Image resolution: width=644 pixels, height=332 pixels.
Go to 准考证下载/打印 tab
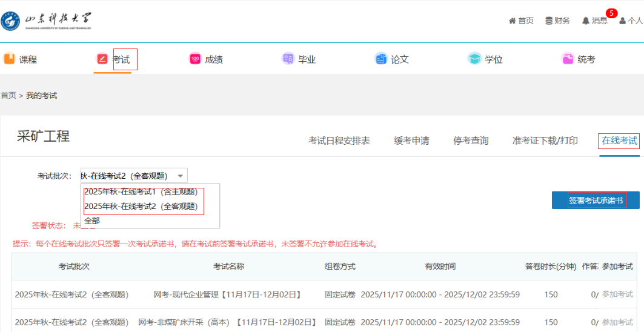coord(545,141)
